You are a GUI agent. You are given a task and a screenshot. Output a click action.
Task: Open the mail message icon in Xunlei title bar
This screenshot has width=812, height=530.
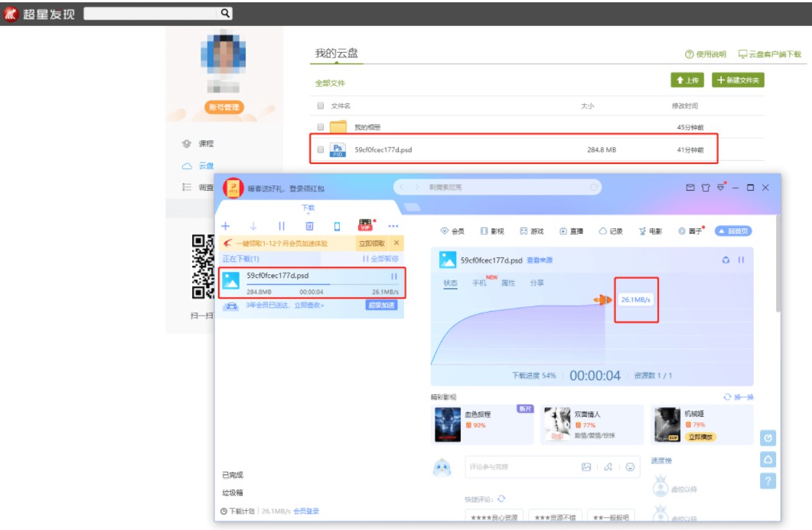[690, 188]
